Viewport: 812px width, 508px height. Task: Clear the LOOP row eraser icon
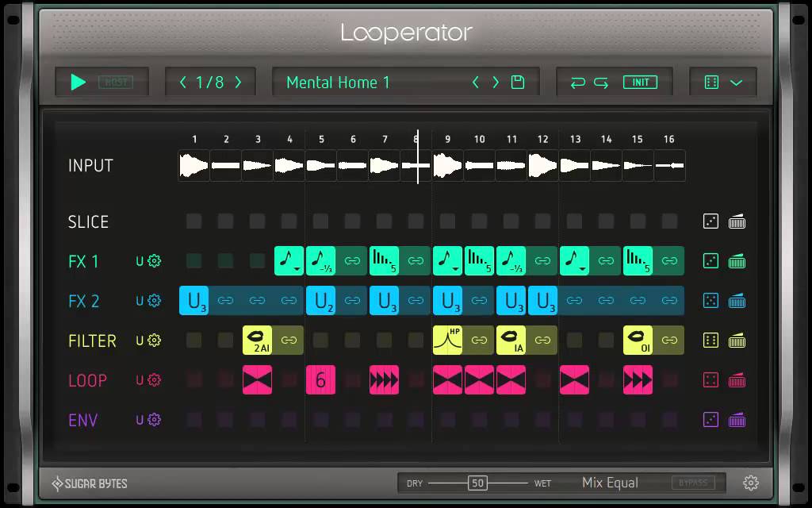[x=737, y=380]
